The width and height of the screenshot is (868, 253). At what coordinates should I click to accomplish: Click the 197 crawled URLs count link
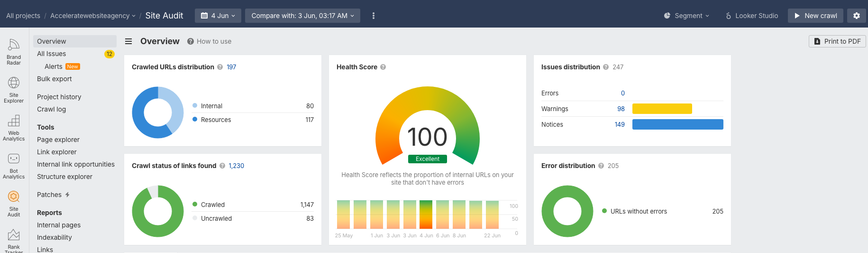click(x=231, y=67)
